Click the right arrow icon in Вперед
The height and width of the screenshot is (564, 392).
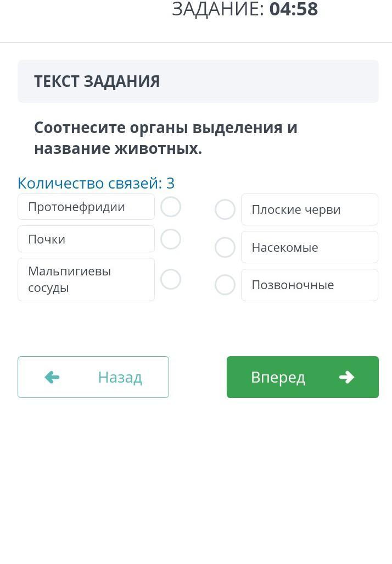click(346, 377)
